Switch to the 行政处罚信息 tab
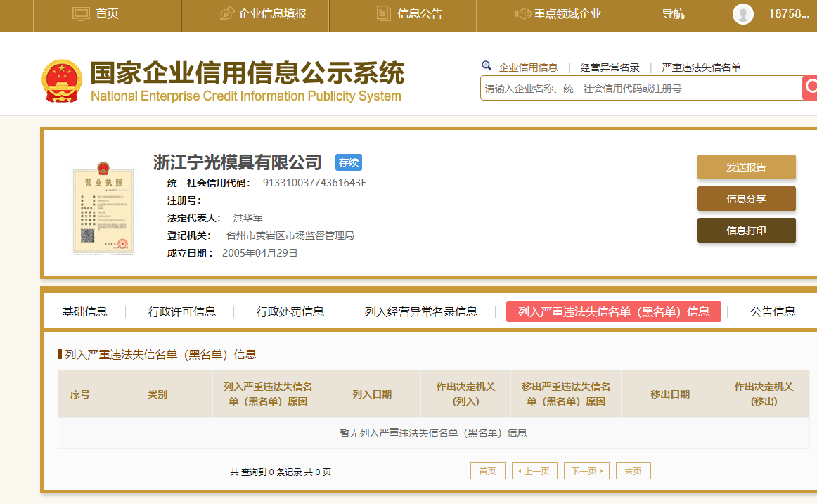The width and height of the screenshot is (817, 504). pos(290,312)
